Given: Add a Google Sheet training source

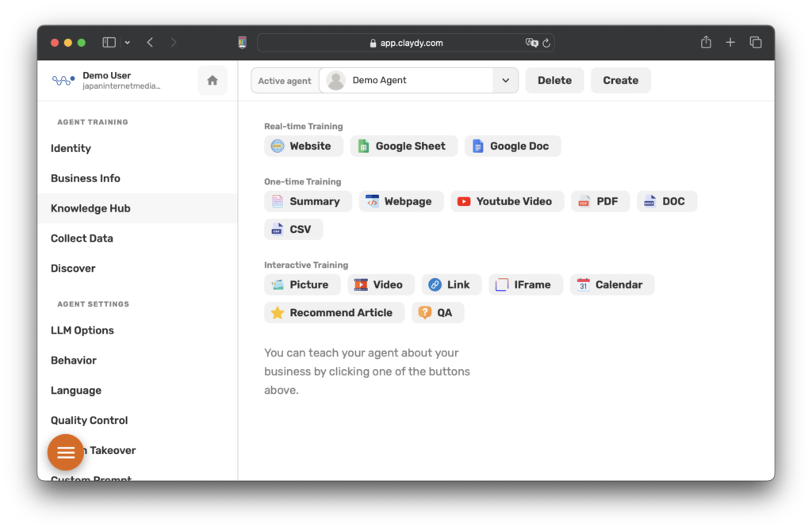Looking at the screenshot, I should [x=404, y=146].
